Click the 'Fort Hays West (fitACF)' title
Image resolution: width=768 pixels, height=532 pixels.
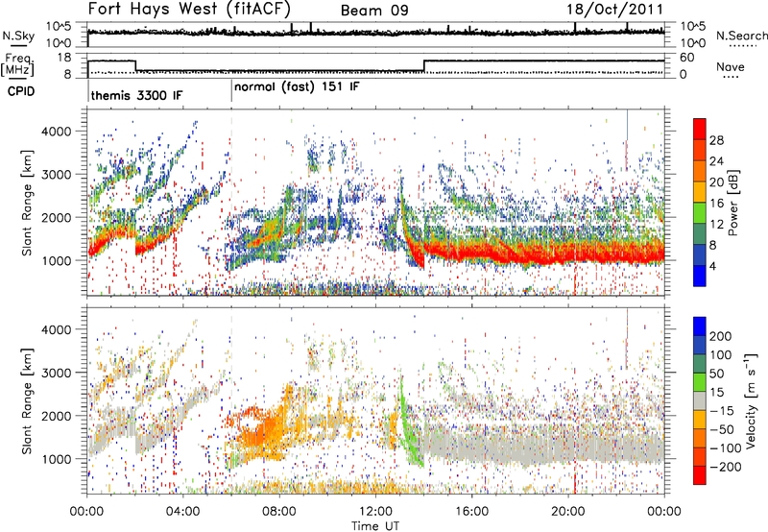tap(189, 9)
